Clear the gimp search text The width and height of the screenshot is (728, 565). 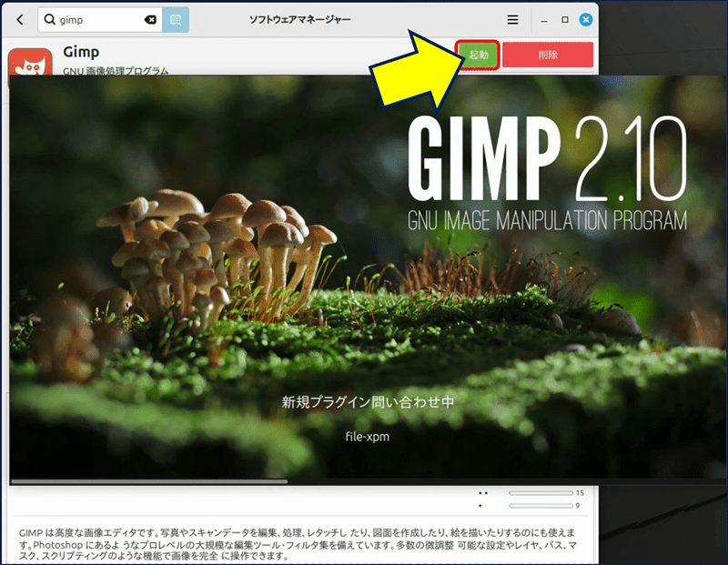[150, 19]
